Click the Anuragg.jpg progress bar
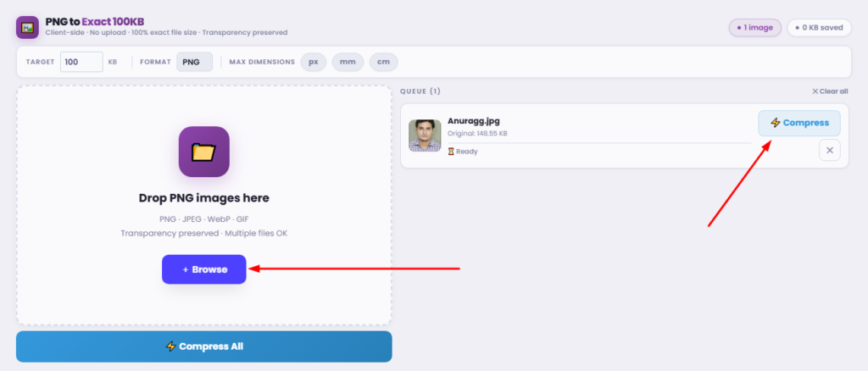 pos(599,142)
